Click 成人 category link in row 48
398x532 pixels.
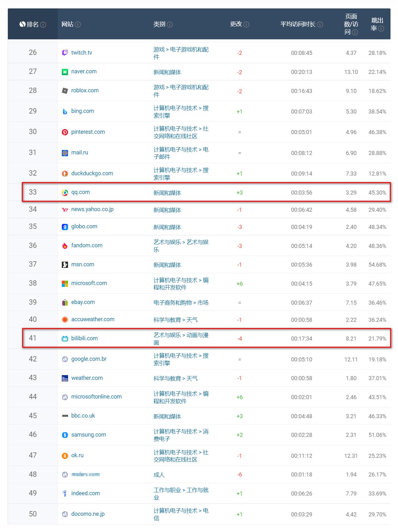click(159, 475)
